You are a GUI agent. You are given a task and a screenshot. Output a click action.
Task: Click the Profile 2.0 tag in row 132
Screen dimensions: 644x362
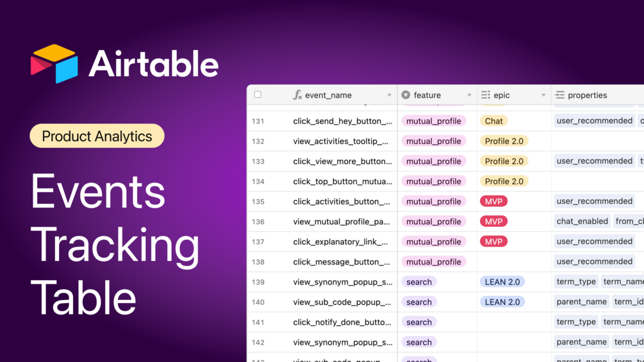coord(504,141)
